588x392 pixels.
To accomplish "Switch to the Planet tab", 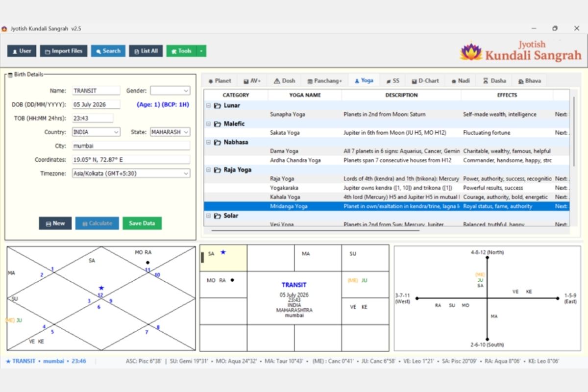I will (220, 81).
